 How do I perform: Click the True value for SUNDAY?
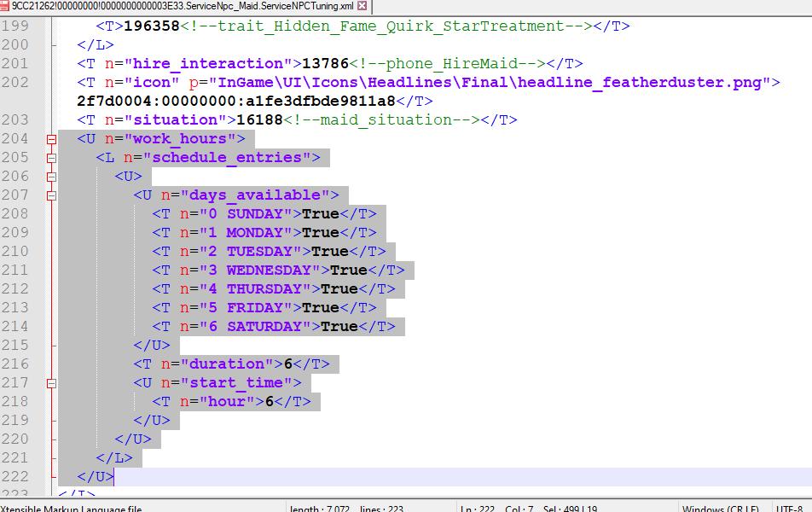[x=321, y=213]
